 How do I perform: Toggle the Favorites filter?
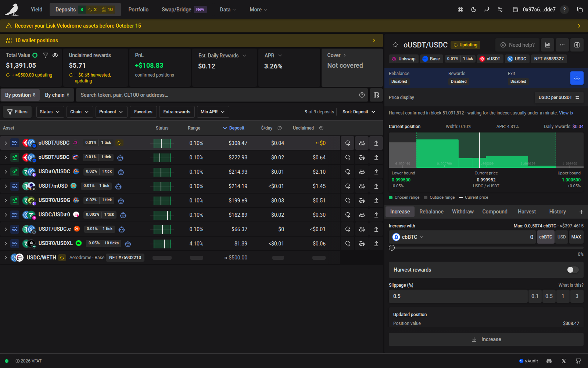click(x=143, y=112)
